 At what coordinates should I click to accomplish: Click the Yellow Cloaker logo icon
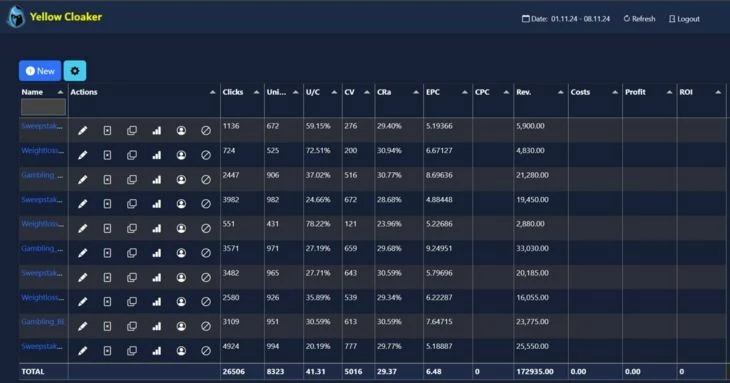coord(16,17)
